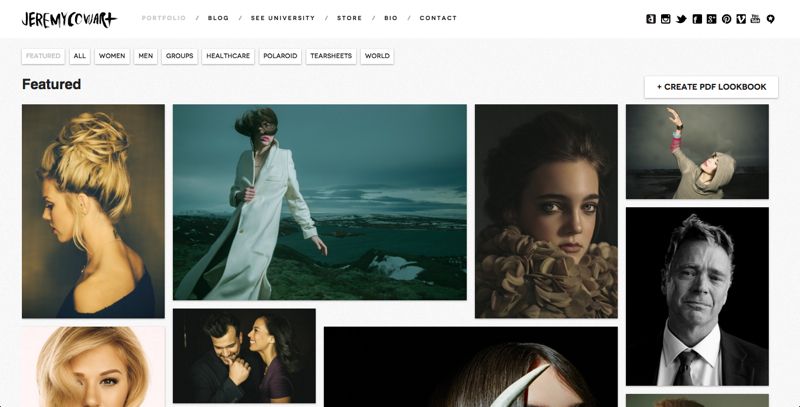The height and width of the screenshot is (407, 800).
Task: Open blonde updo profile portrait
Action: coord(93,211)
